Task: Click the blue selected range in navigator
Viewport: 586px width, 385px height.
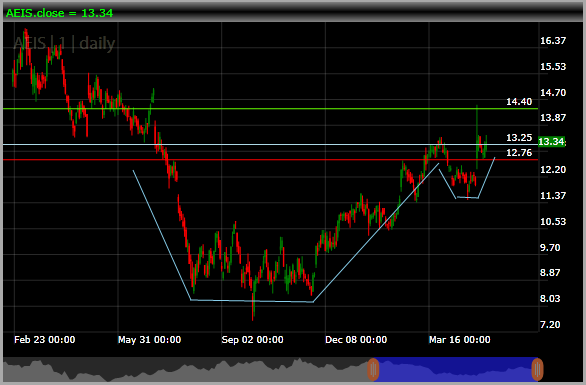Action: (455, 369)
